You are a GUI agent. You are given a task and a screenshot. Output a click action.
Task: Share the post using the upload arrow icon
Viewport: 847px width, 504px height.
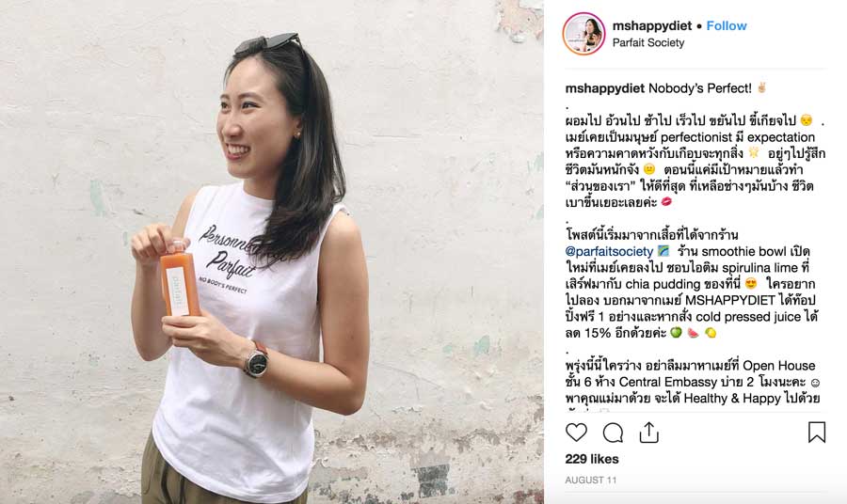(648, 433)
